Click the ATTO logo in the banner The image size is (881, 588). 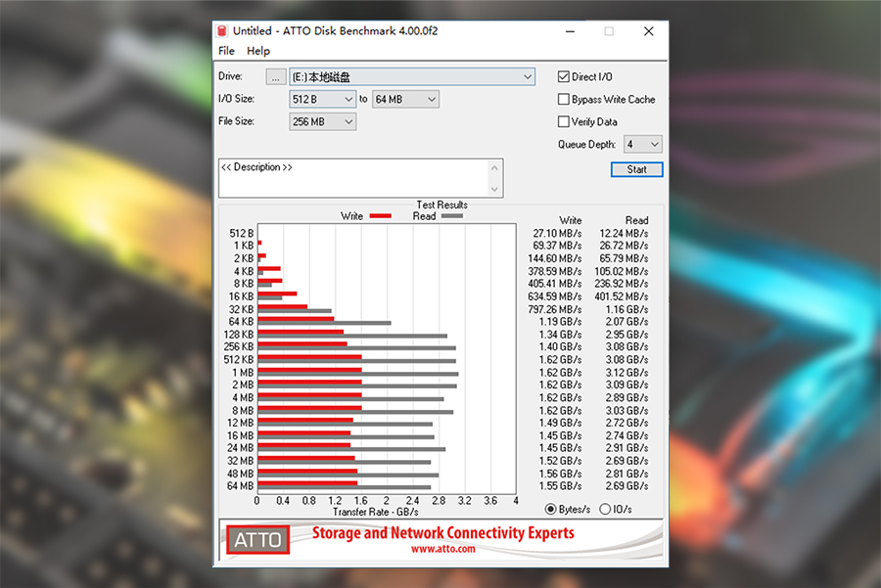pos(257,540)
